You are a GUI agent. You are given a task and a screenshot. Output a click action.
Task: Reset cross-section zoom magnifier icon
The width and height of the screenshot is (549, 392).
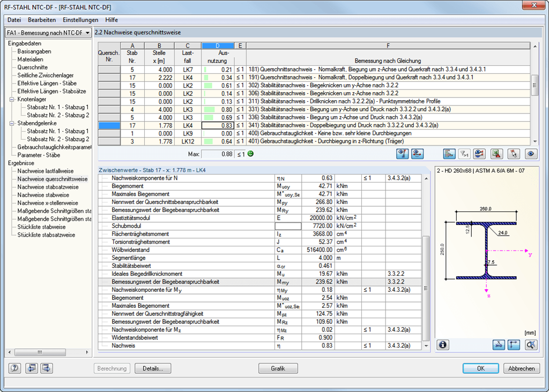pos(531,345)
